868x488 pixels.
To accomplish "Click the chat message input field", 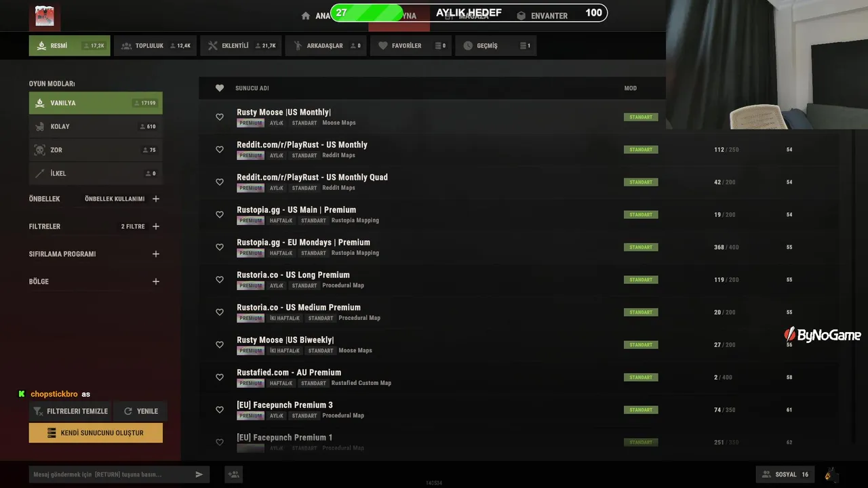I will pos(111,474).
